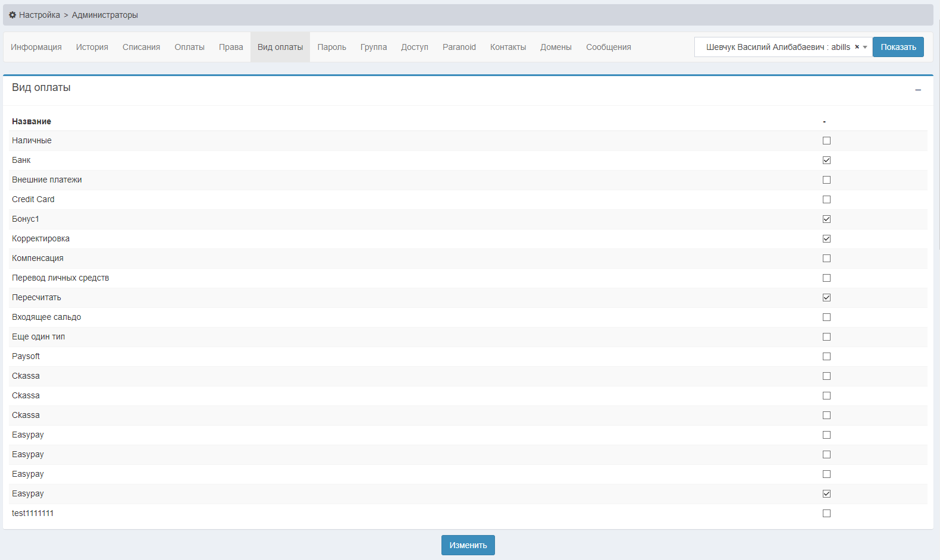Open the administrator selection dropdown arrow
The height and width of the screenshot is (560, 940).
coord(865,47)
